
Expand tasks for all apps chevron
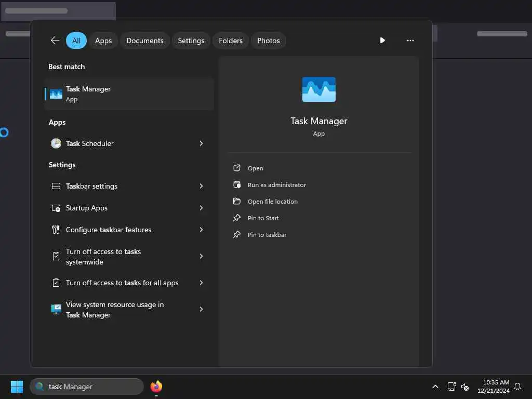coord(201,283)
